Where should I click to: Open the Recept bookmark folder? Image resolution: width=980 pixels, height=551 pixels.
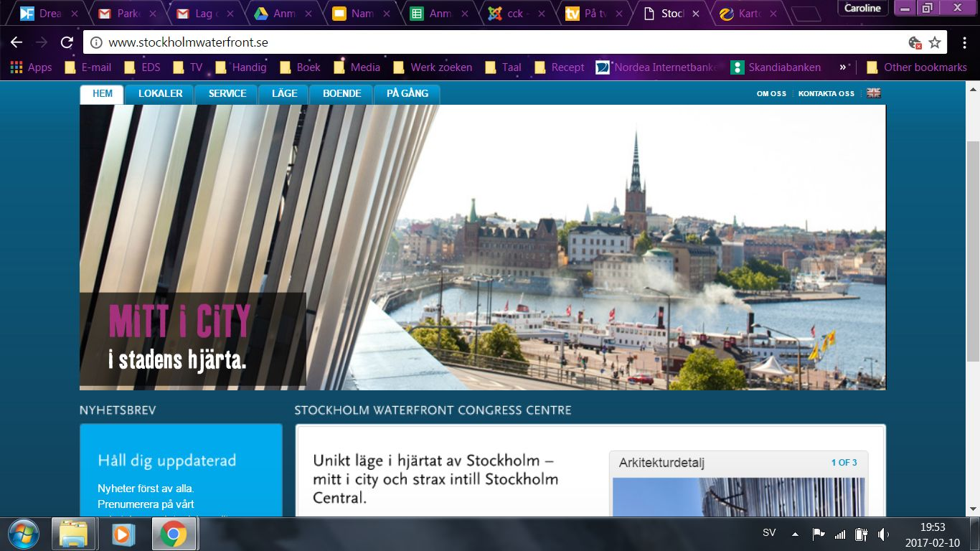pos(560,67)
